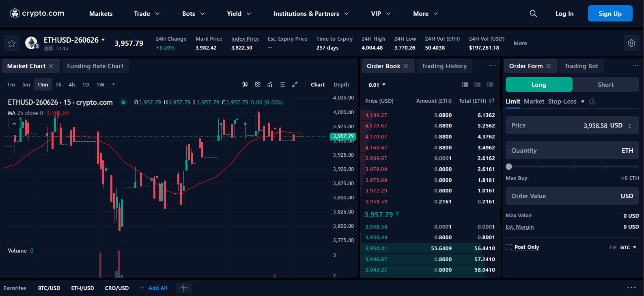Open the GTC time-in-force dropdown
The image size is (644, 296).
(x=629, y=247)
